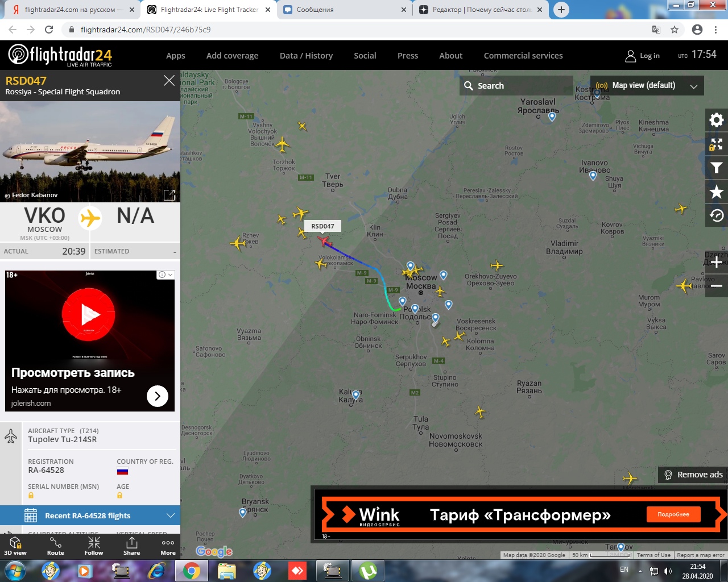Screen dimensions: 728x582
Task: Open the browser translate page icon
Action: pos(656,30)
